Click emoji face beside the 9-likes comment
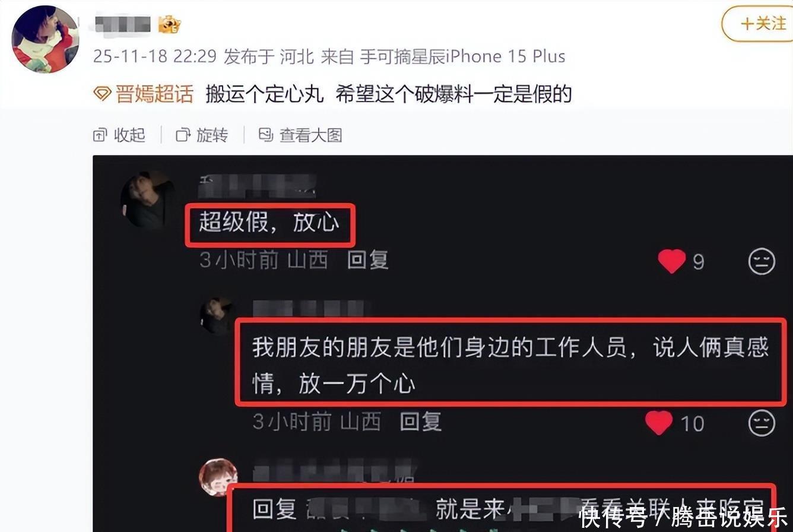Viewport: 793px width, 532px height. click(762, 261)
